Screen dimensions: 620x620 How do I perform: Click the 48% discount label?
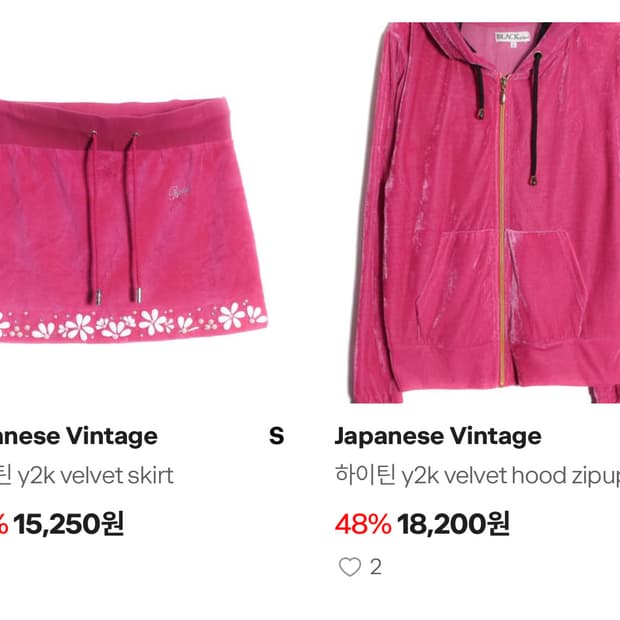coord(362,523)
